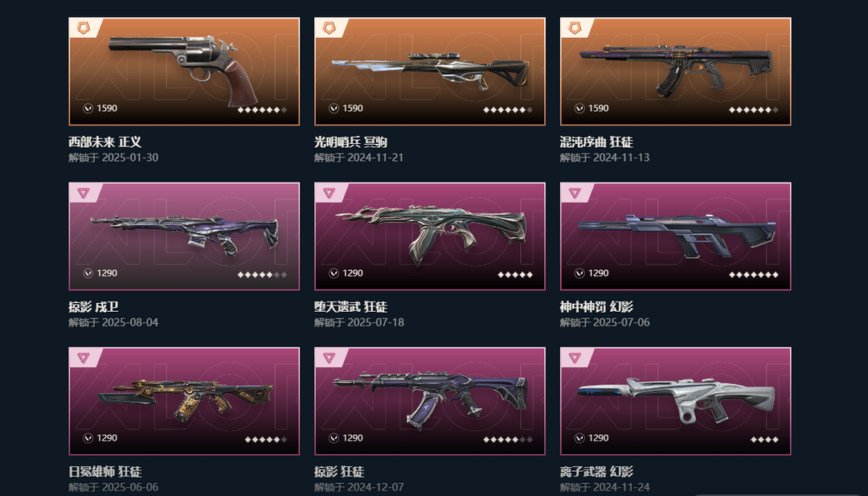This screenshot has height=496, width=868.
Task: Click the pink tier icon on 堕天遗武 狂徒
Action: tap(330, 193)
